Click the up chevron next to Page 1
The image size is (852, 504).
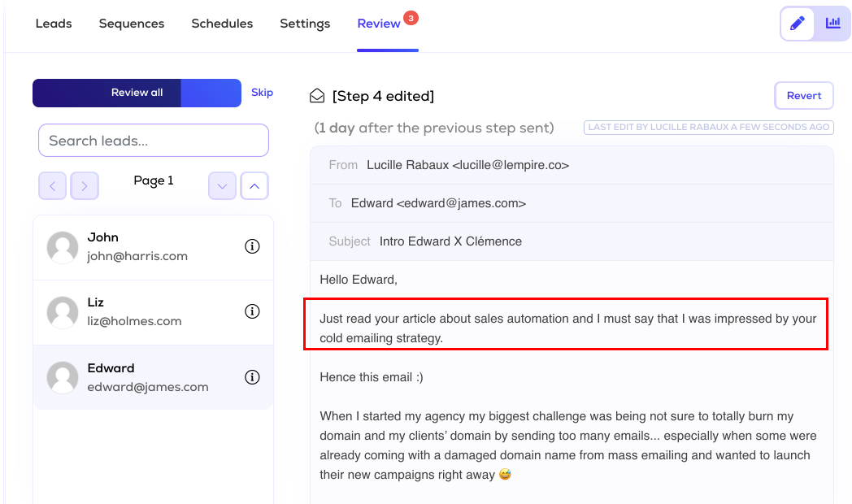tap(254, 186)
